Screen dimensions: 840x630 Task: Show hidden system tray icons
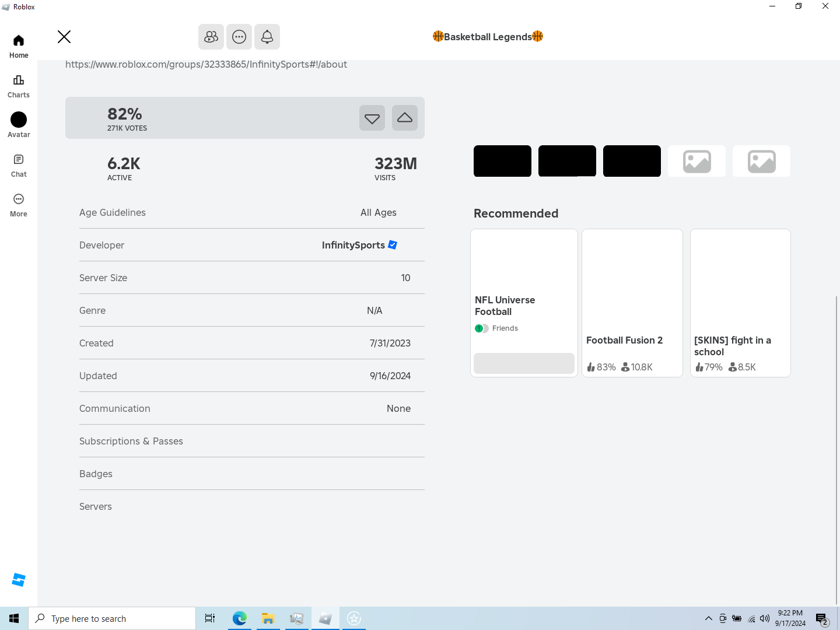(709, 618)
